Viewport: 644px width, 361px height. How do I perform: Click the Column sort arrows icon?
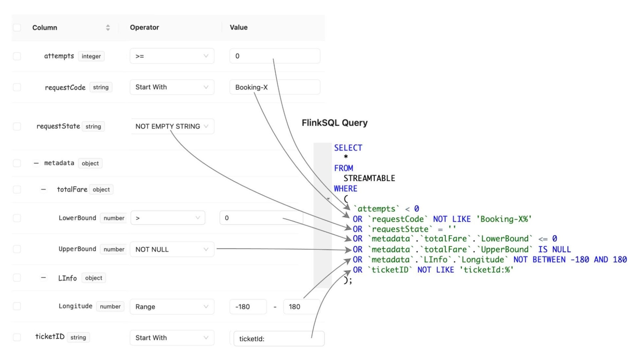coord(108,28)
